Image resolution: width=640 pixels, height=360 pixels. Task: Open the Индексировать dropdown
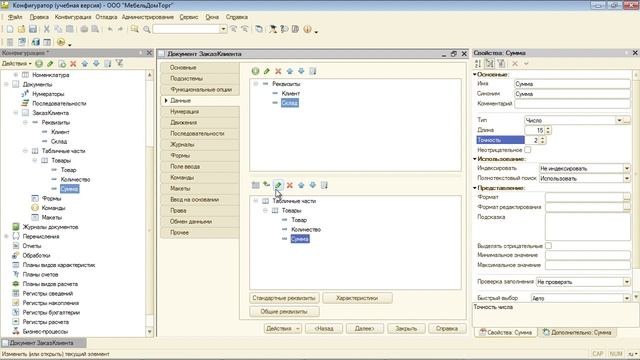point(627,168)
